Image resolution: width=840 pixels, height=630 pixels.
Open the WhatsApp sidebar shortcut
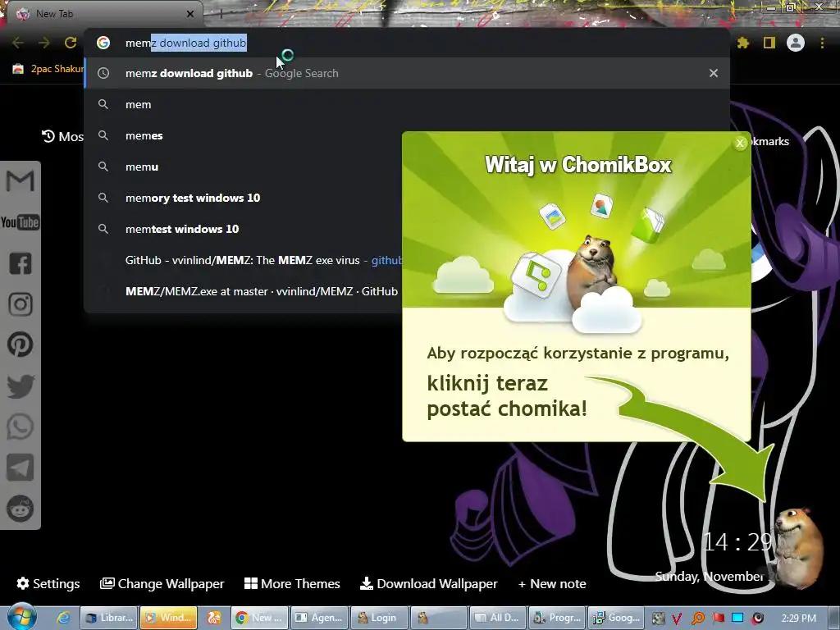click(x=21, y=427)
